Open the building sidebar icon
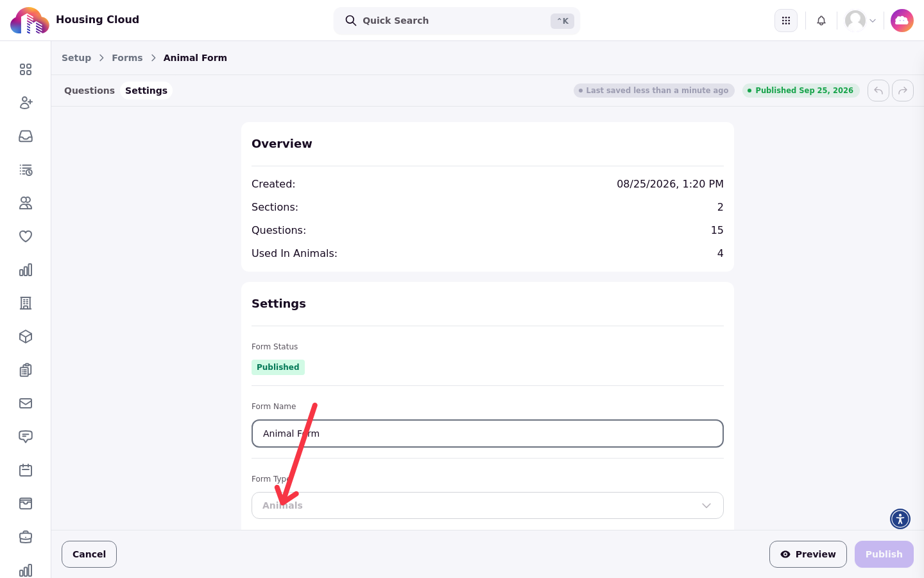 [x=26, y=303]
